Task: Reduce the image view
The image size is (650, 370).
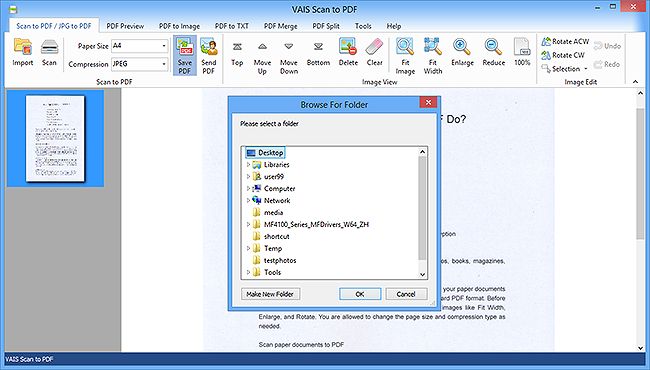Action: coord(494,52)
